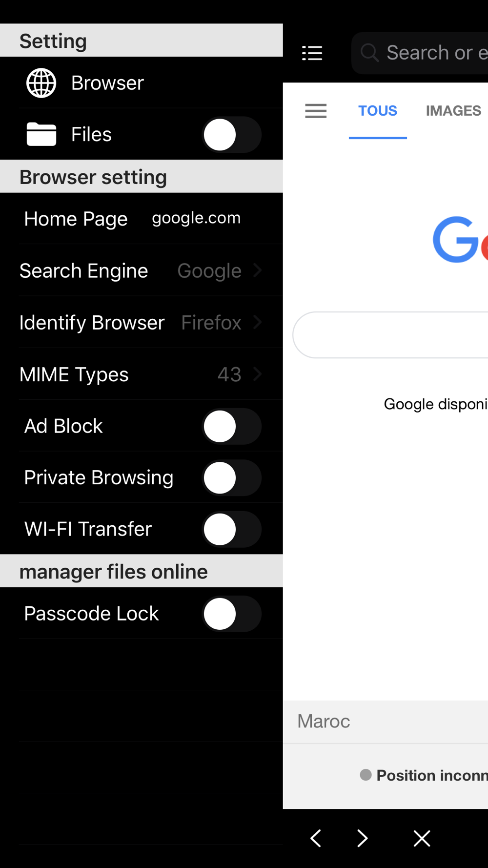Viewport: 488px width, 868px height.
Task: Enable Ad Block switch
Action: 232,426
